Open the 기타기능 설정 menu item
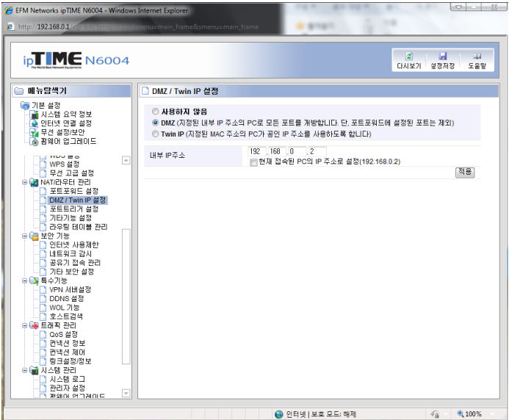Screen dimensions: 509x420 [x=71, y=218]
